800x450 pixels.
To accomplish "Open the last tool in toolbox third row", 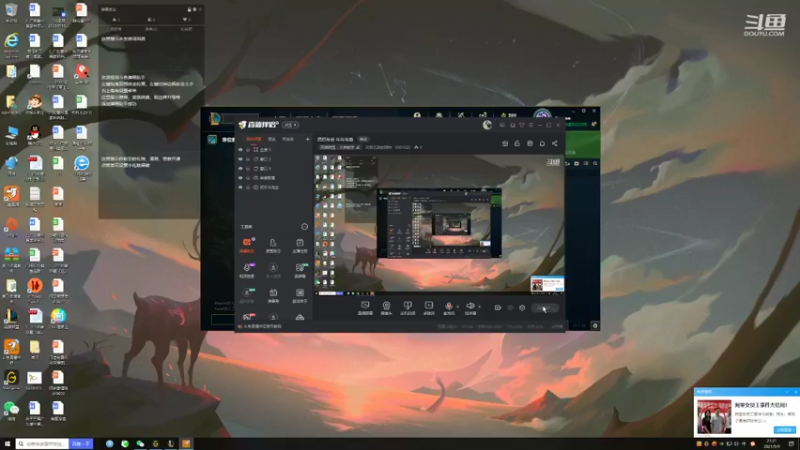I will 299,295.
